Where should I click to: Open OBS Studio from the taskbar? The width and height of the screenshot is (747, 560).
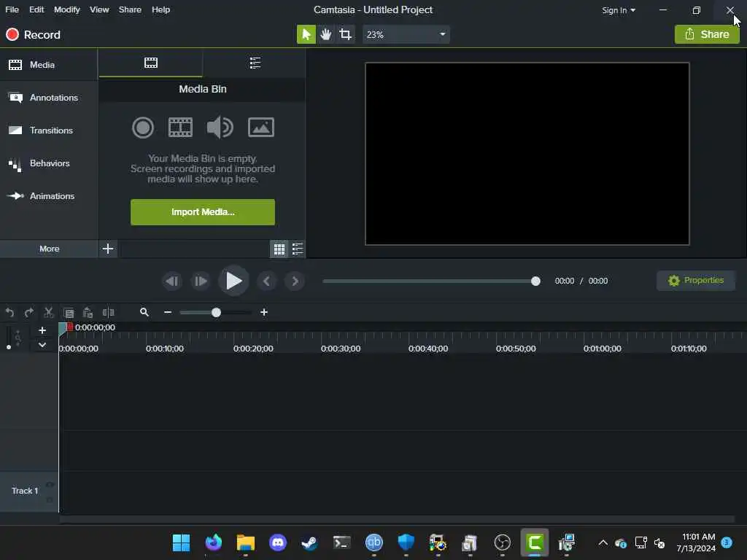point(502,542)
